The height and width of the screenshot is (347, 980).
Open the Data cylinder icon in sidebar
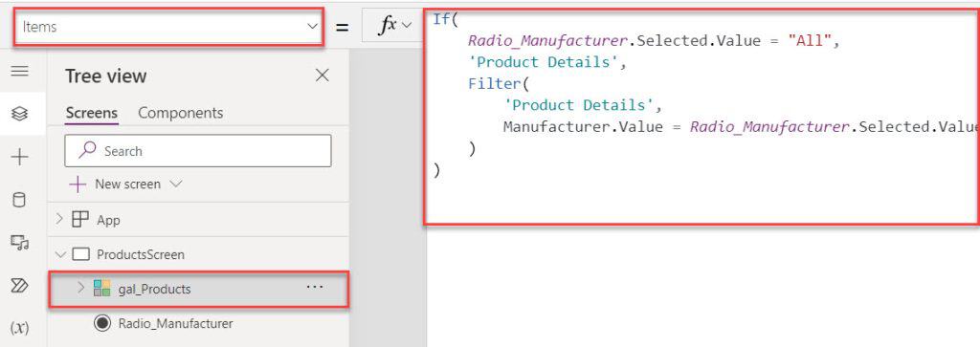[x=20, y=201]
